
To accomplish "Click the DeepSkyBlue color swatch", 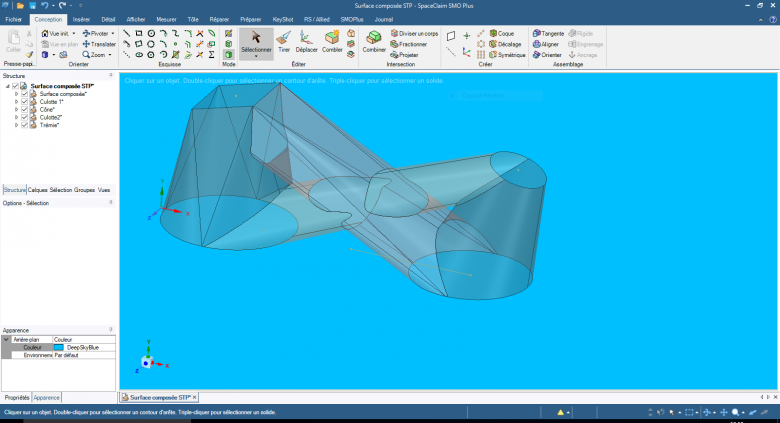I will [x=59, y=347].
